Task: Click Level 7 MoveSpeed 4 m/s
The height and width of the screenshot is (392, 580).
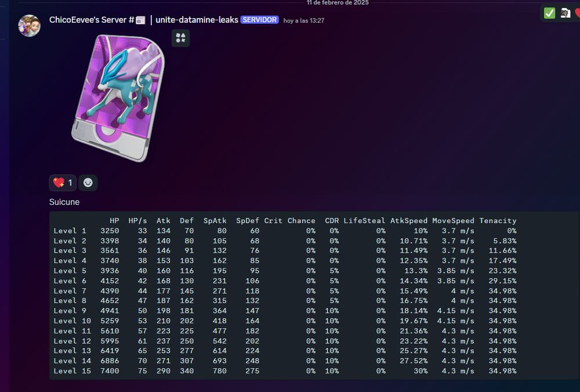Action: tap(463, 291)
